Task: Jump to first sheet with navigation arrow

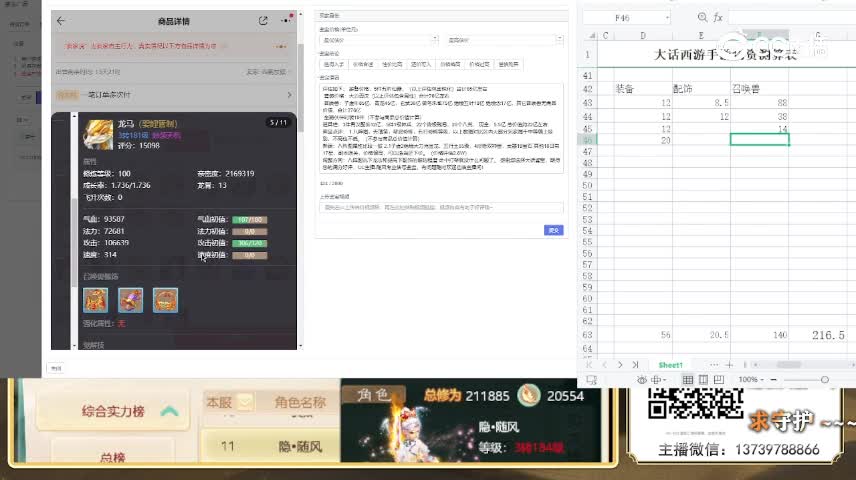Action: pyautogui.click(x=589, y=365)
